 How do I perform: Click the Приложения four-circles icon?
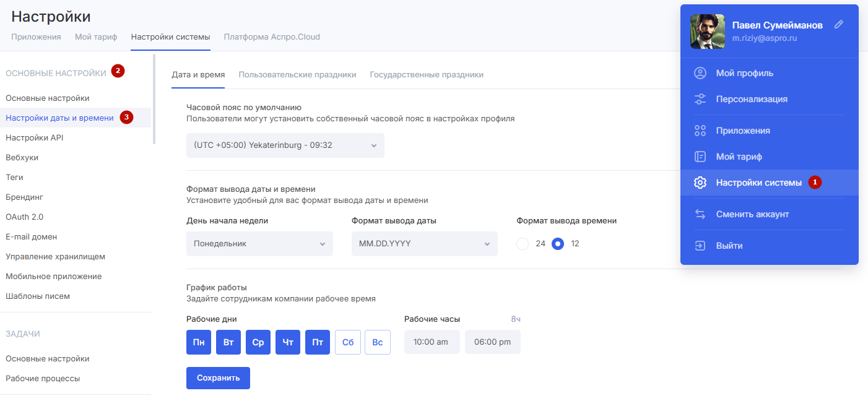(700, 131)
